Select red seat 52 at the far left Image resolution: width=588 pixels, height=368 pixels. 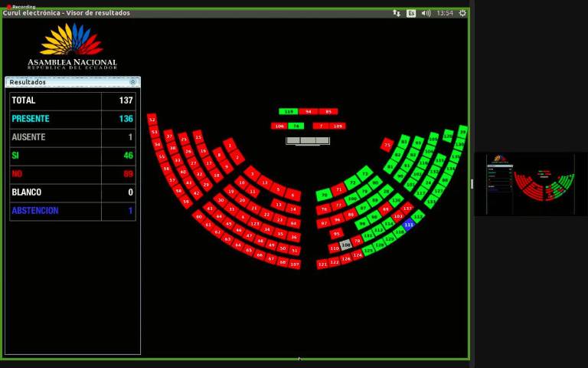152,120
